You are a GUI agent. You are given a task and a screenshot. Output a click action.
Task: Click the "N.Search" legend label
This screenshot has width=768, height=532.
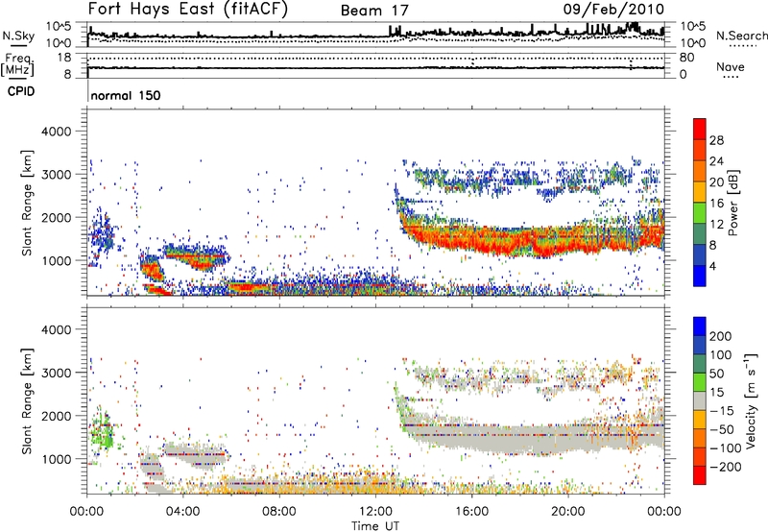(x=741, y=36)
